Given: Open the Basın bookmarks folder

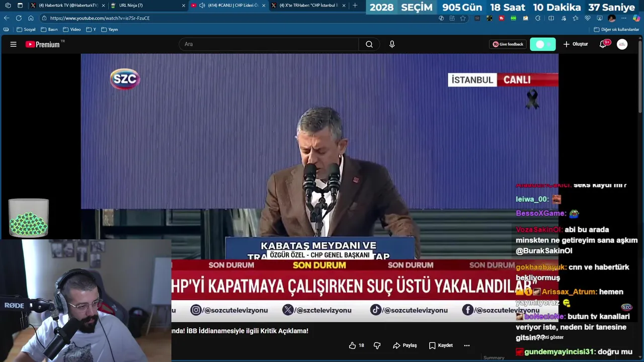Looking at the screenshot, I should pyautogui.click(x=49, y=30).
